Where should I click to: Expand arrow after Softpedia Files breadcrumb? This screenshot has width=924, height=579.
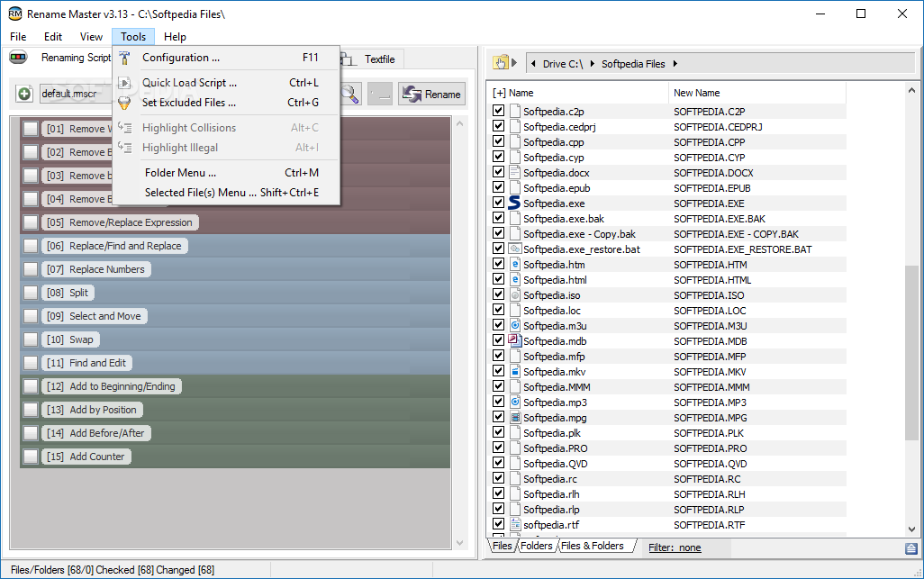675,64
